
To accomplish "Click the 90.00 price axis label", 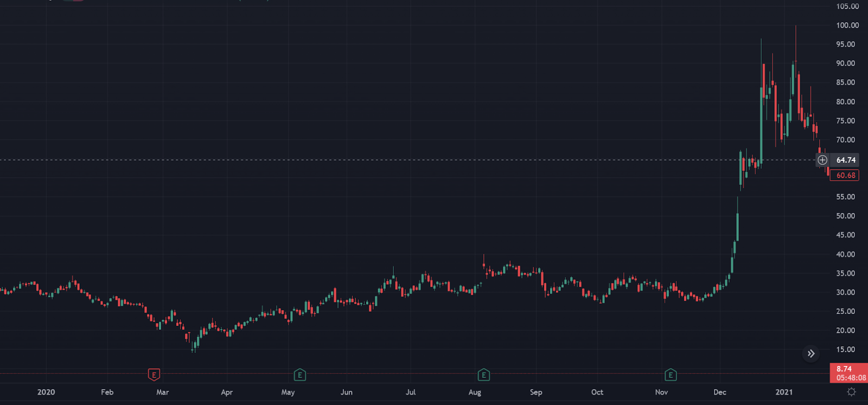I will 846,63.
